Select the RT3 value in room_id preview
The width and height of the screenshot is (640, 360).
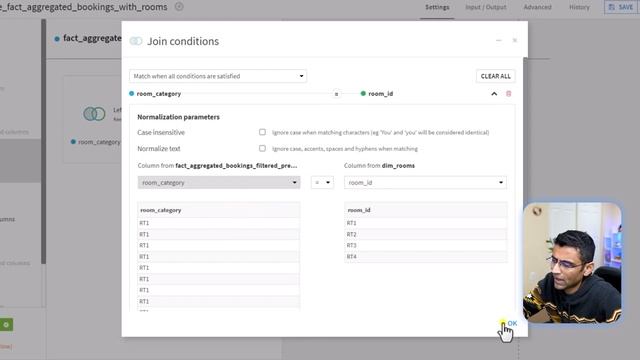click(425, 245)
